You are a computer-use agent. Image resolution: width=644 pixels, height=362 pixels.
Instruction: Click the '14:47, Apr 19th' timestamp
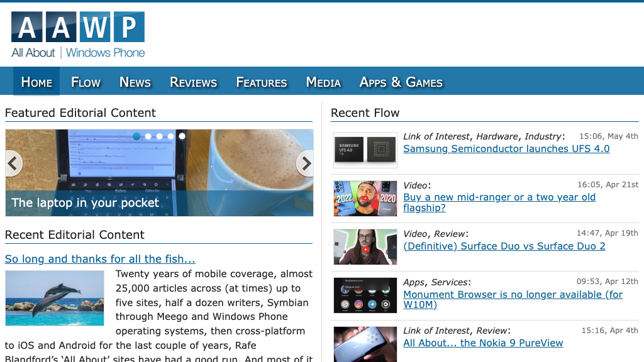click(x=608, y=233)
